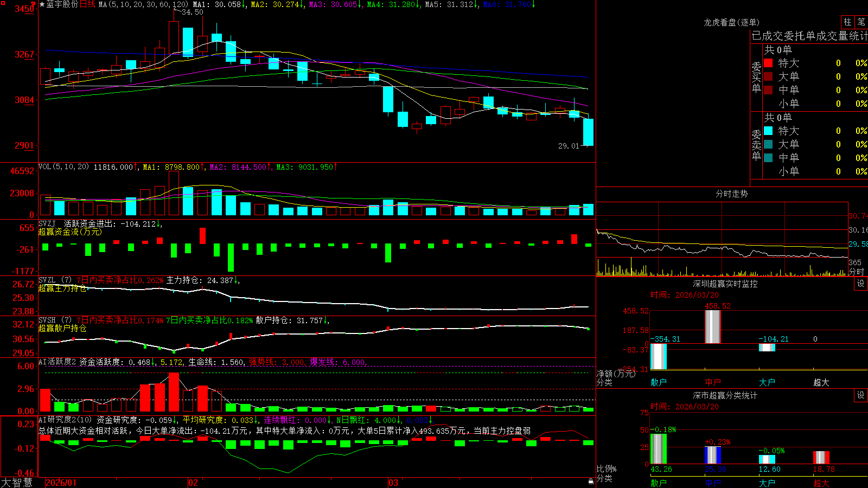Click the tallest red bar in SVZJ chart
Image resolution: width=868 pixels, height=488 pixels.
tap(203, 236)
